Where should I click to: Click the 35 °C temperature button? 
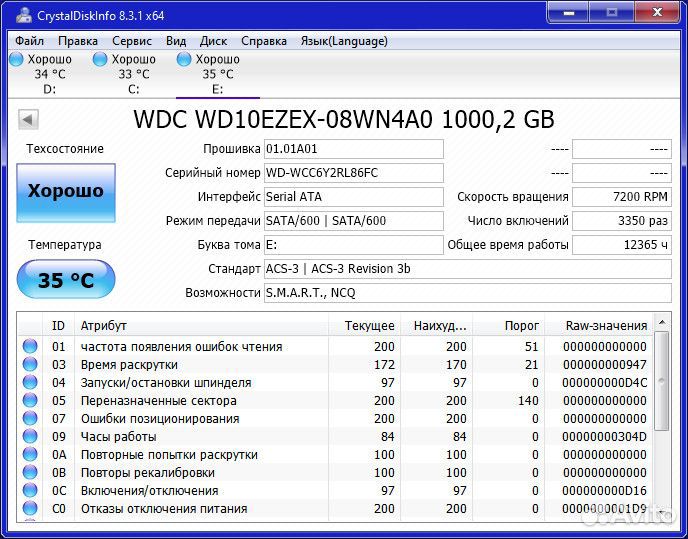66,280
